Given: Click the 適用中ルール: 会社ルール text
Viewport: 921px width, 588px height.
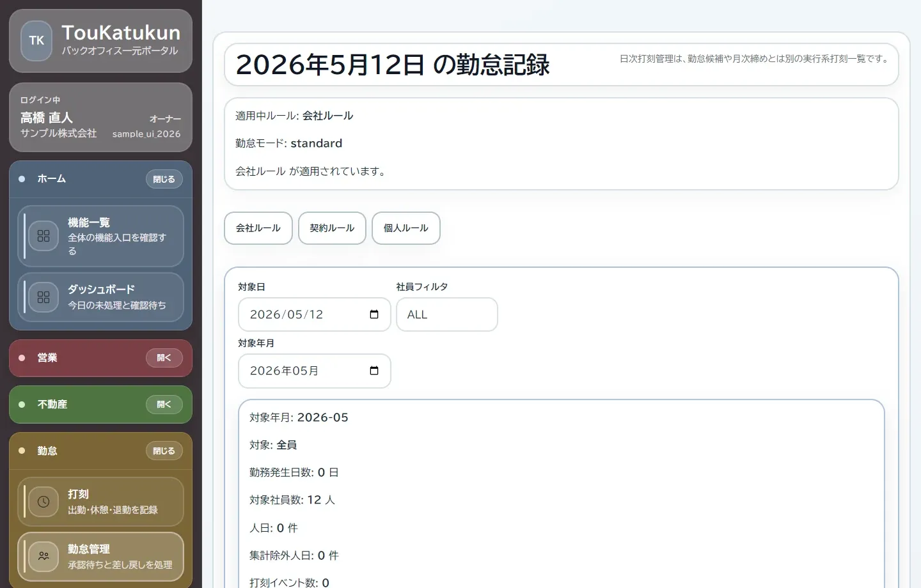Looking at the screenshot, I should pos(294,116).
